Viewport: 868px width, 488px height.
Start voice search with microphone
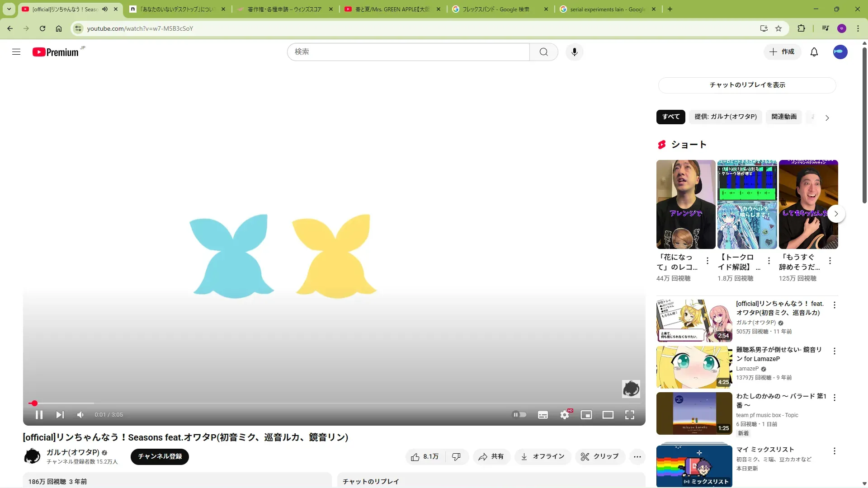click(574, 52)
